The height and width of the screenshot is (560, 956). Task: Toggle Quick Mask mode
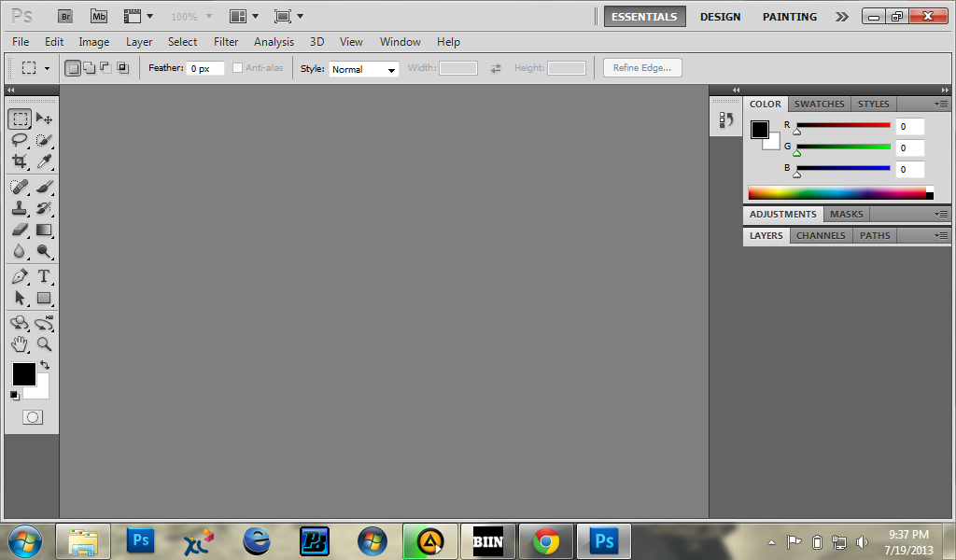pos(33,417)
